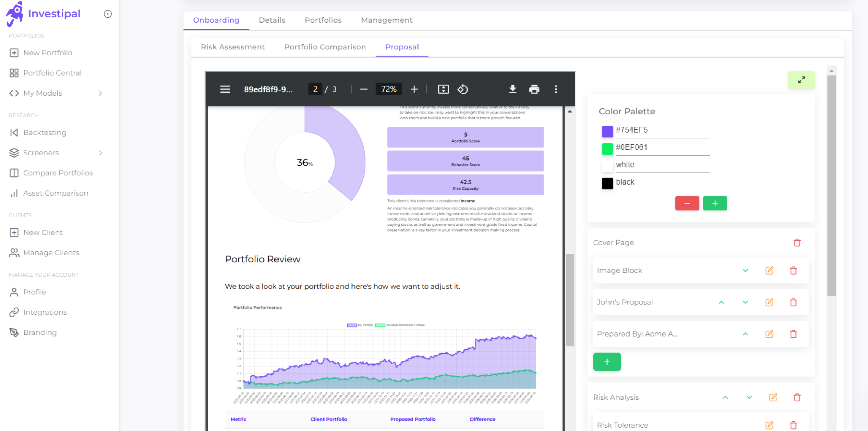This screenshot has width=868, height=431.
Task: Open Branding settings in the sidebar
Action: click(40, 332)
